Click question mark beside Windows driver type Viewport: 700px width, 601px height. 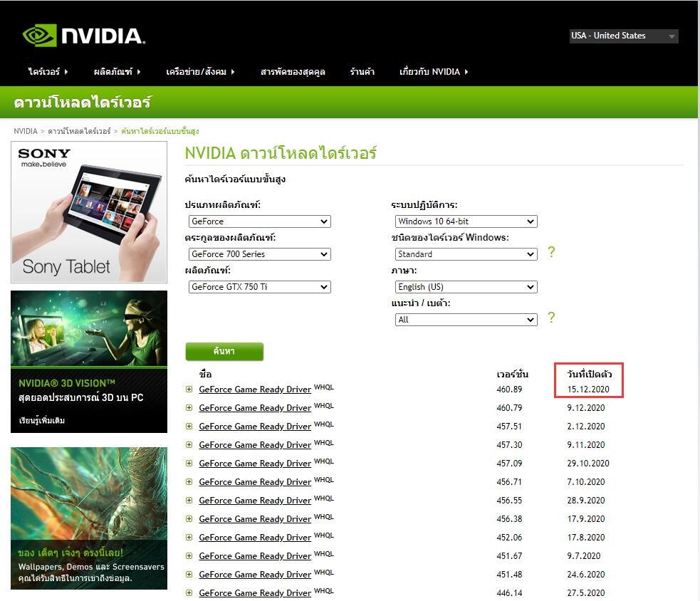[x=551, y=252]
